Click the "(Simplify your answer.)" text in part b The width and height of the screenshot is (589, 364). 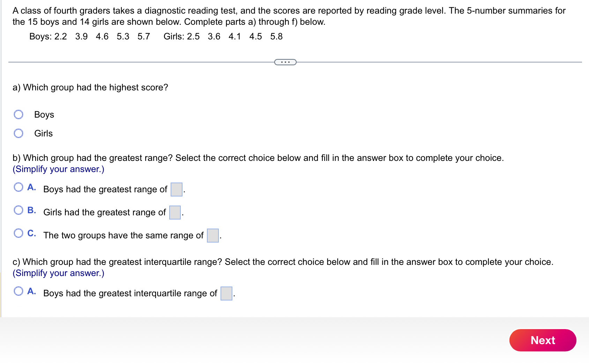[58, 169]
